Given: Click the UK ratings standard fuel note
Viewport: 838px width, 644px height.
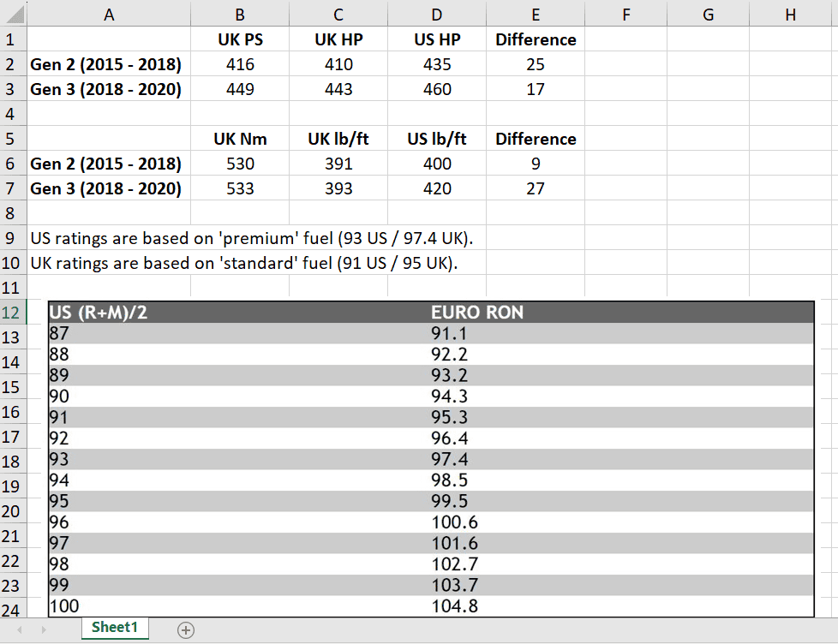Looking at the screenshot, I should coord(243,263).
